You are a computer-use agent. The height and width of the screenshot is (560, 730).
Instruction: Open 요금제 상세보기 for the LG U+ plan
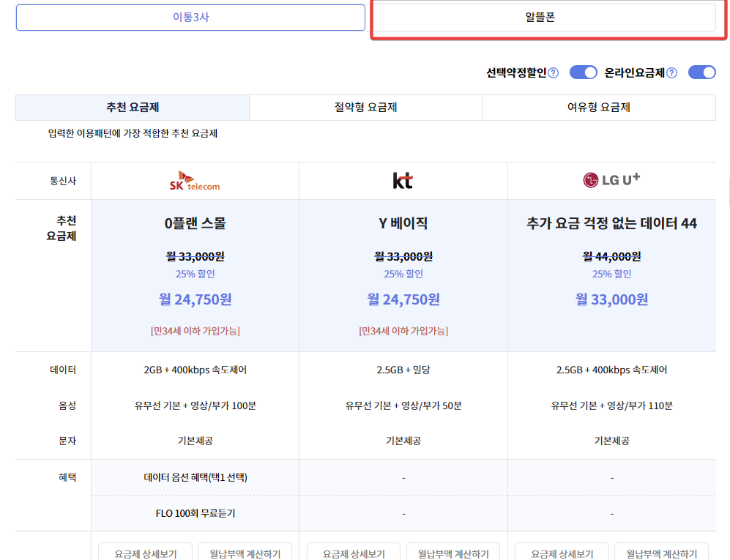point(562,553)
